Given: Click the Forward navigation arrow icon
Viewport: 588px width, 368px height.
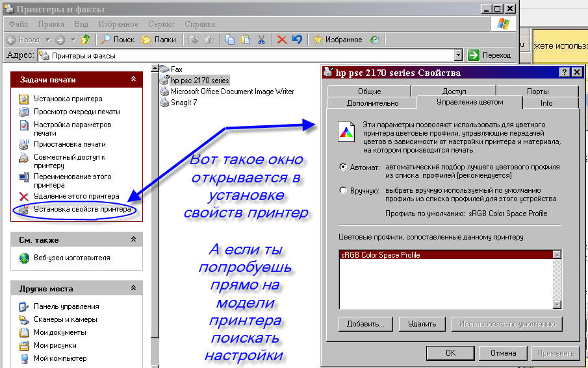Looking at the screenshot, I should pyautogui.click(x=60, y=40).
